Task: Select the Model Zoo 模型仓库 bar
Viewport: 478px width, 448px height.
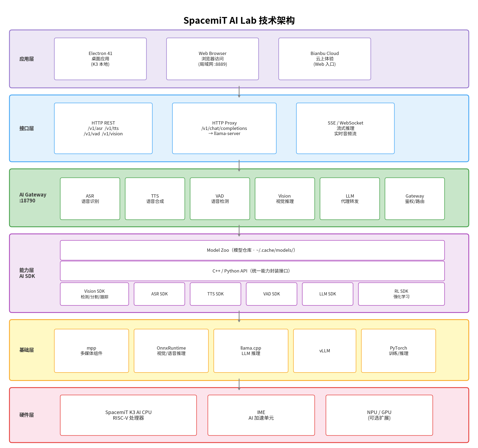Action: click(252, 250)
